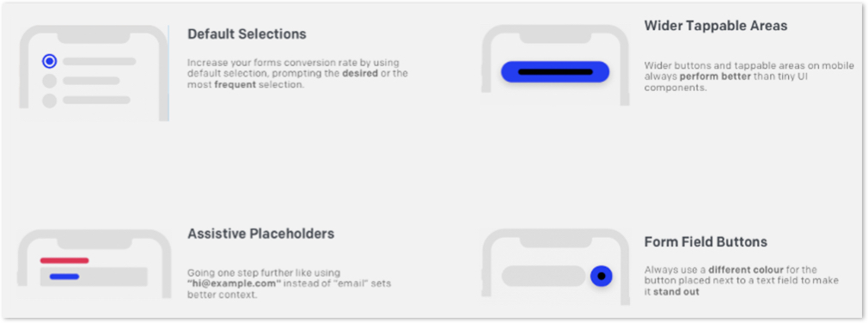Click the blue placeholder line inside field
Image resolution: width=868 pixels, height=323 pixels.
(x=64, y=277)
